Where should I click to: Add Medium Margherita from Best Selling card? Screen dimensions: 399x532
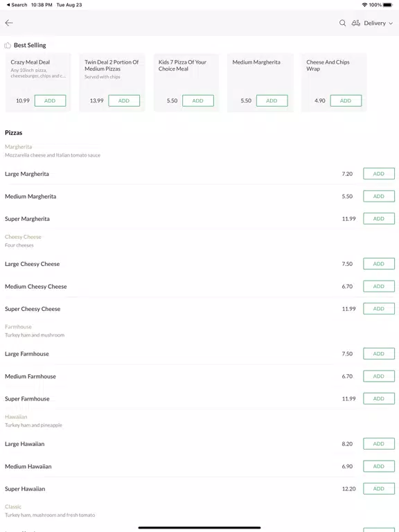[x=272, y=100]
